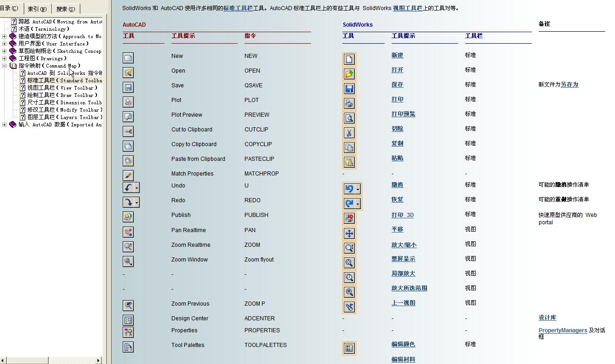The height and width of the screenshot is (364, 615).
Task: Click the SolidWorks Open folder icon
Action: pyautogui.click(x=349, y=74)
